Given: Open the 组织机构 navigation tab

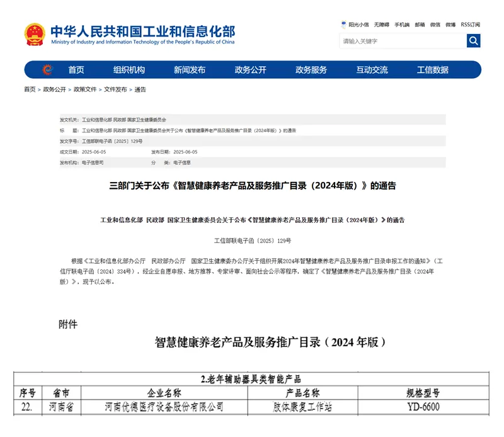Looking at the screenshot, I should pyautogui.click(x=130, y=70).
